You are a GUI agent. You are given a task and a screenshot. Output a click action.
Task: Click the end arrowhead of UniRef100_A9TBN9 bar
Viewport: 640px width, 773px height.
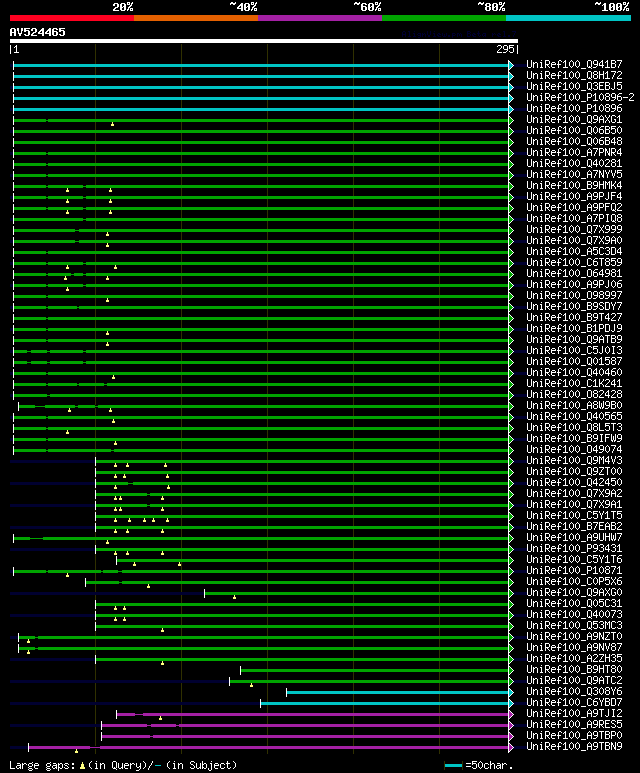(x=511, y=747)
